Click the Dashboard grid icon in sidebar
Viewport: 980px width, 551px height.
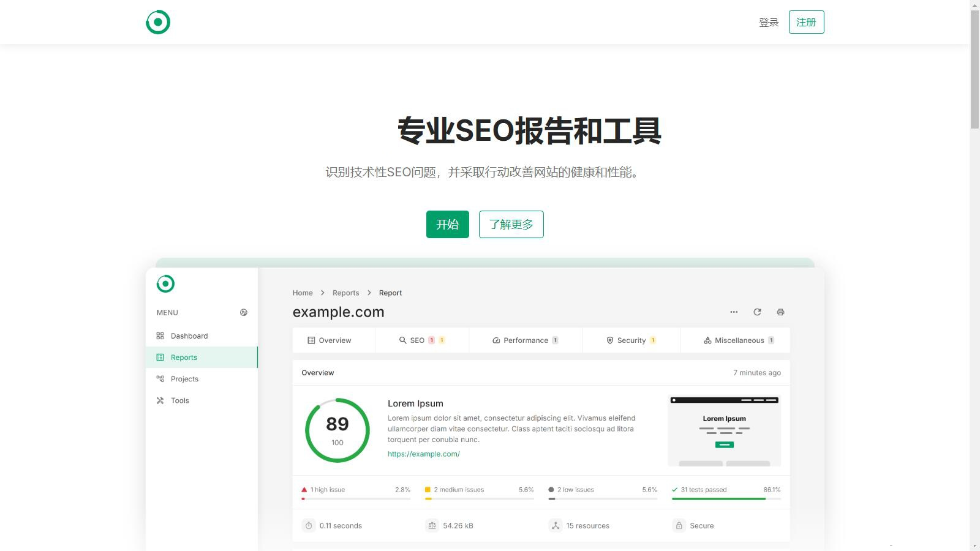[x=160, y=336]
